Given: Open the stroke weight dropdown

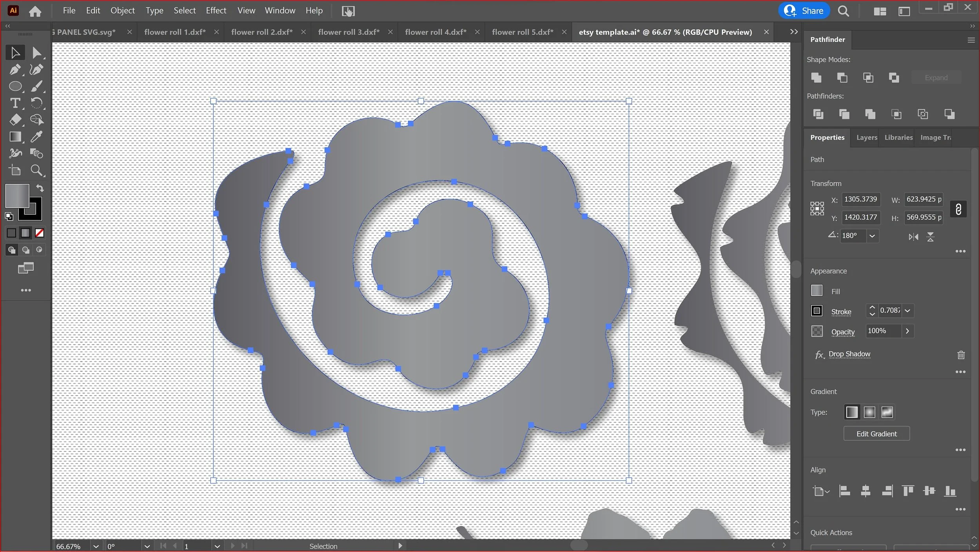Looking at the screenshot, I should pyautogui.click(x=907, y=310).
